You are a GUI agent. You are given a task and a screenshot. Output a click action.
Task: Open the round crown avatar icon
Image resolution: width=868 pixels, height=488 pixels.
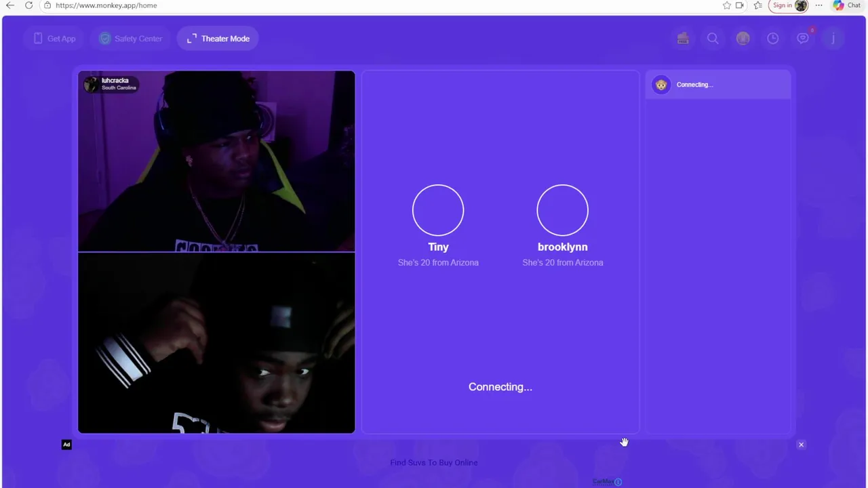tap(743, 39)
